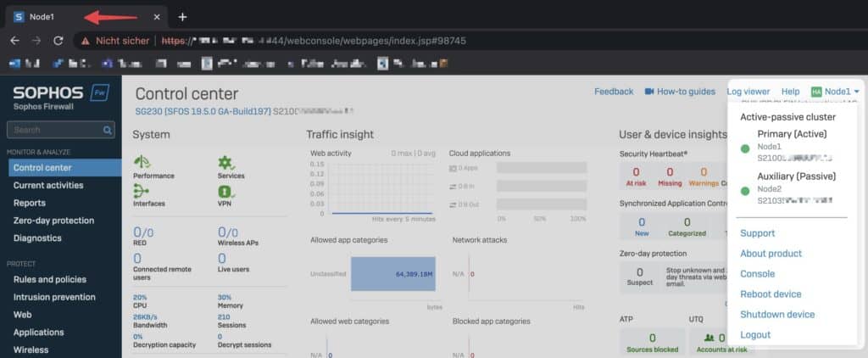Open the Log viewer link
868x358 pixels.
[x=748, y=92]
